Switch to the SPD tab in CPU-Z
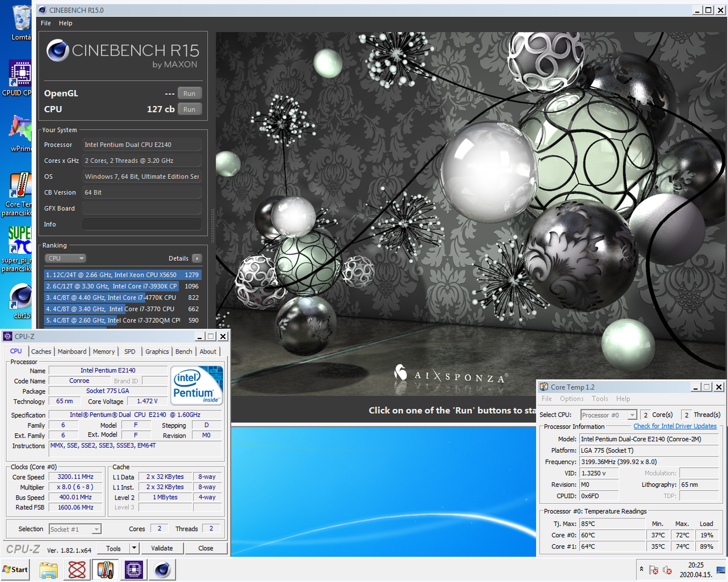Viewport: 728px width, 582px height. (130, 351)
